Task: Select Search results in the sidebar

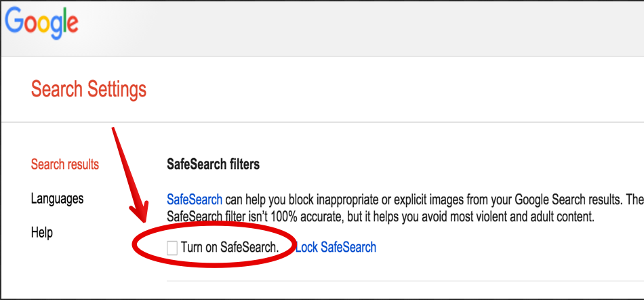Action: tap(65, 164)
